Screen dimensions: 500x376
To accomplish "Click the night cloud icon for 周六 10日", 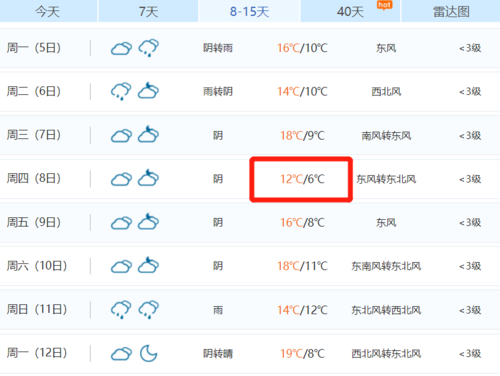I will [x=149, y=265].
